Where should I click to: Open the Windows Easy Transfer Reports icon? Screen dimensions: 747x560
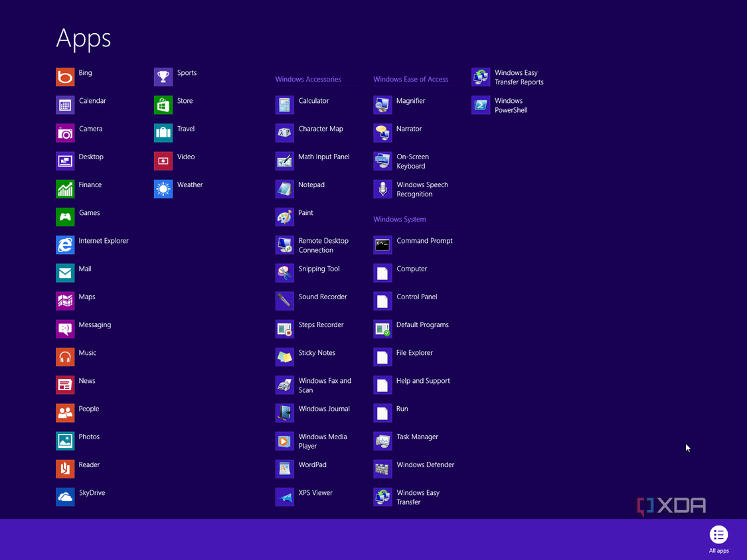tap(481, 77)
